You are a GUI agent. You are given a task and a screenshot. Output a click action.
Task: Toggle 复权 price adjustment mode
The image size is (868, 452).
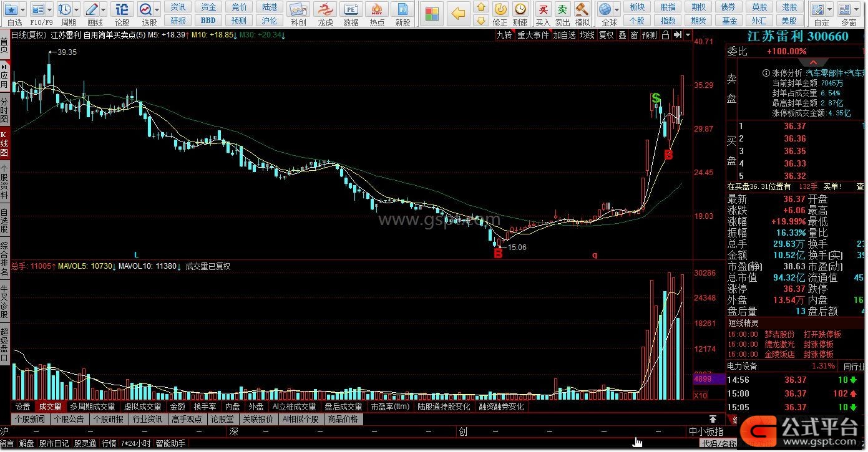point(607,36)
